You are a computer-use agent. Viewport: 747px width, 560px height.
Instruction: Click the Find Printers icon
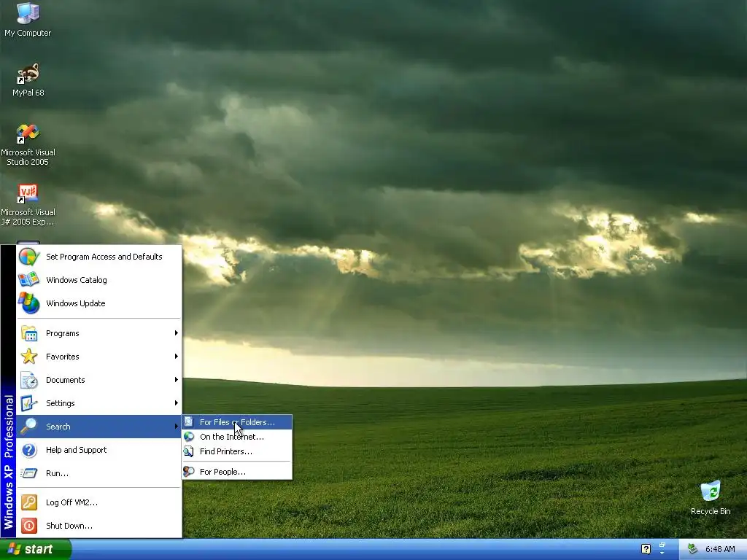pyautogui.click(x=189, y=451)
